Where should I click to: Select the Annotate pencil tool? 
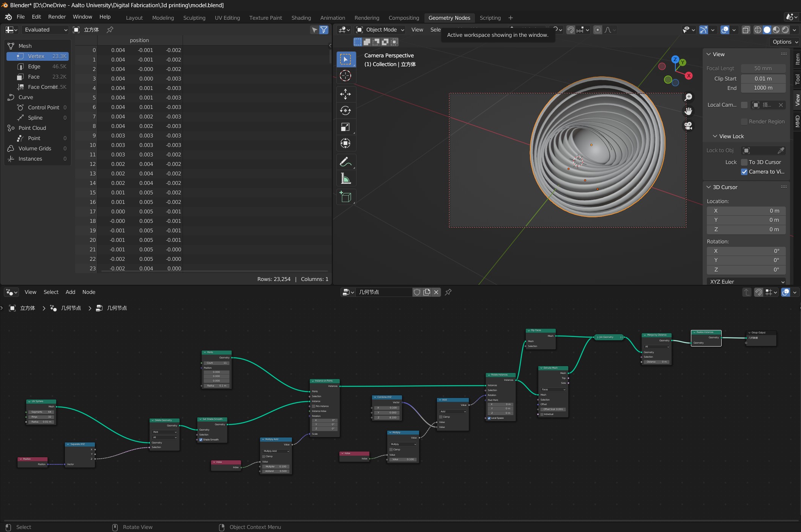(345, 162)
